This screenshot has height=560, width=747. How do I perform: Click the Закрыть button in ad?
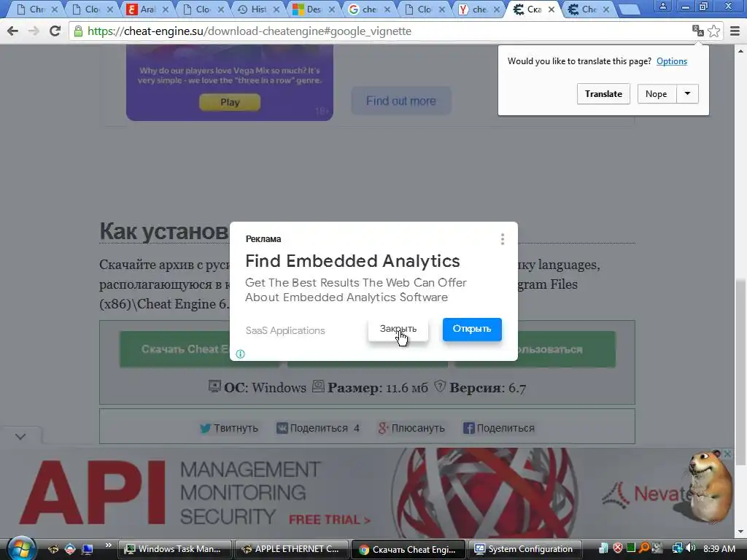point(398,329)
